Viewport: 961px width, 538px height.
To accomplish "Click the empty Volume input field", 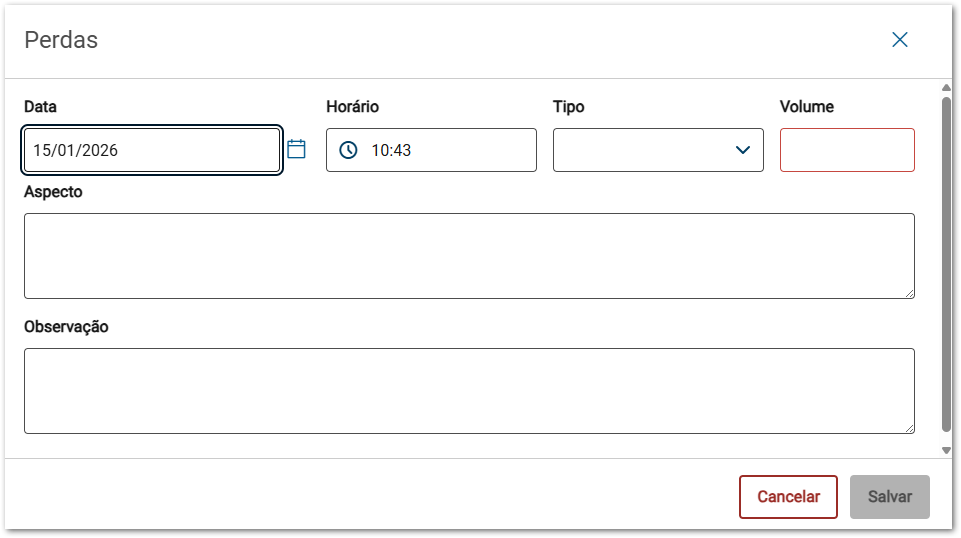I will (846, 150).
